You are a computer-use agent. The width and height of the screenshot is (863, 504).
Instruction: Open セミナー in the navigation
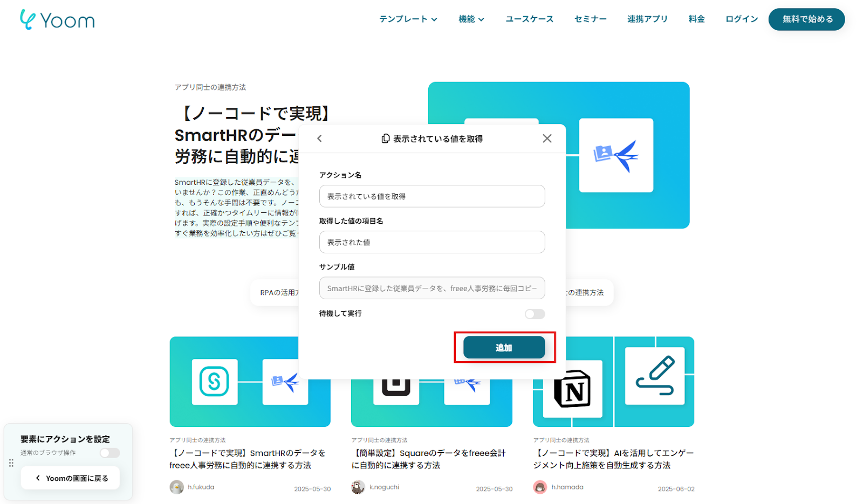590,19
